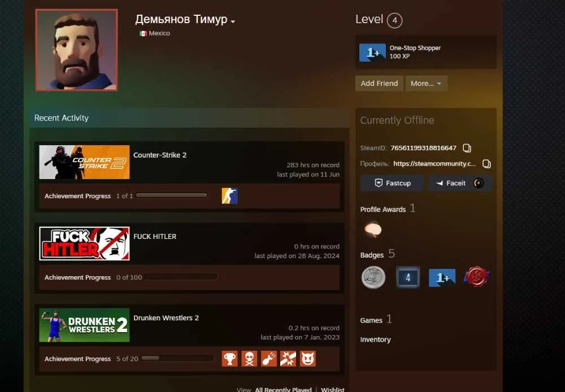Click the "Currently Offline" status text

(397, 120)
